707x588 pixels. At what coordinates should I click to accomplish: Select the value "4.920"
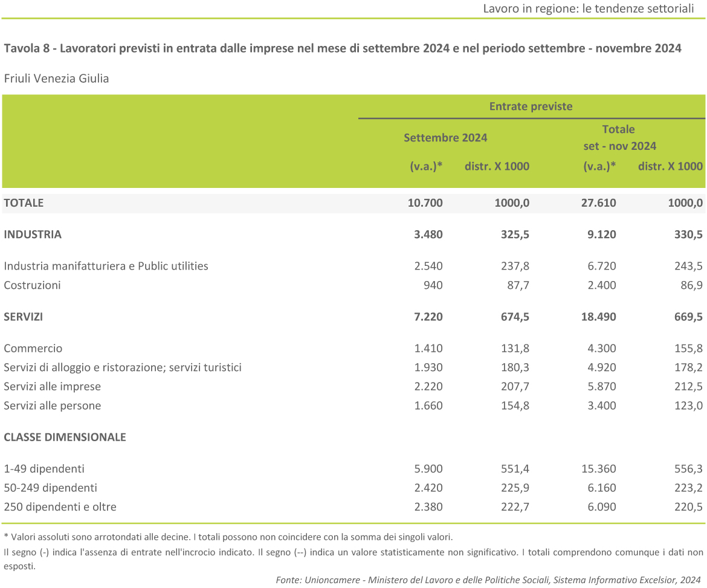601,367
